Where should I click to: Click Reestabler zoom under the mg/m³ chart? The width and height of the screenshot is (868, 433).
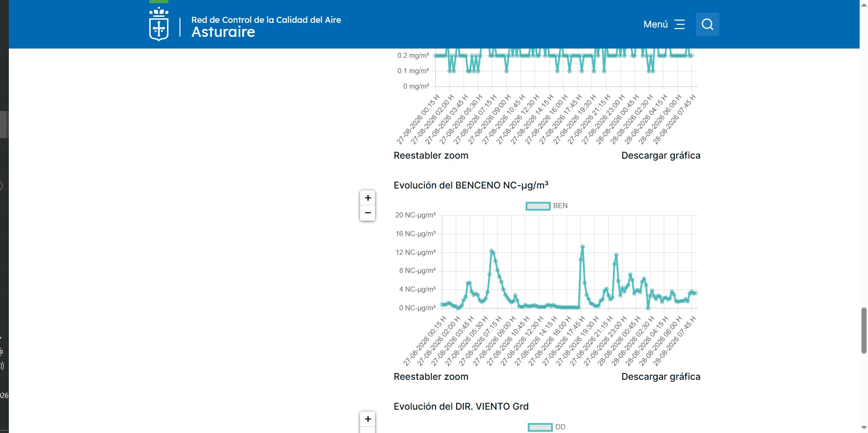[431, 155]
